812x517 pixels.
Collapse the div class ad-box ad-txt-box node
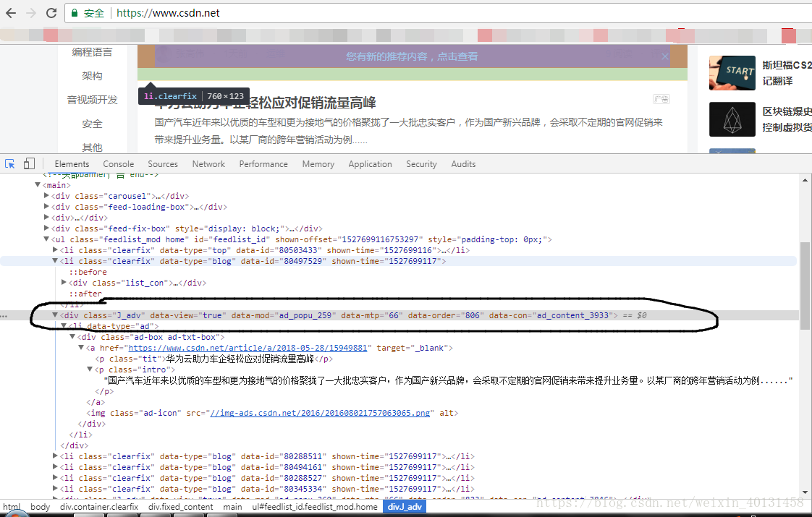[72, 337]
